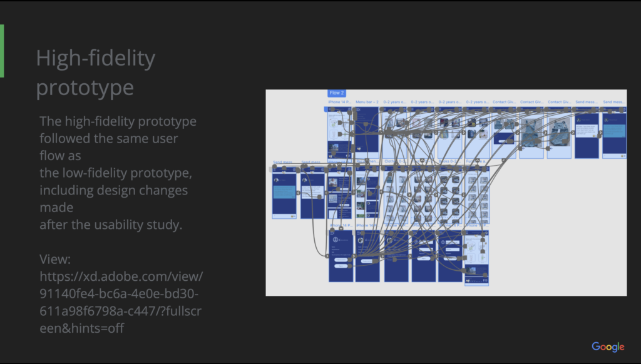The image size is (641, 364).
Task: Click the Menu bar – 2 artboard thumbnail
Action: [367, 131]
